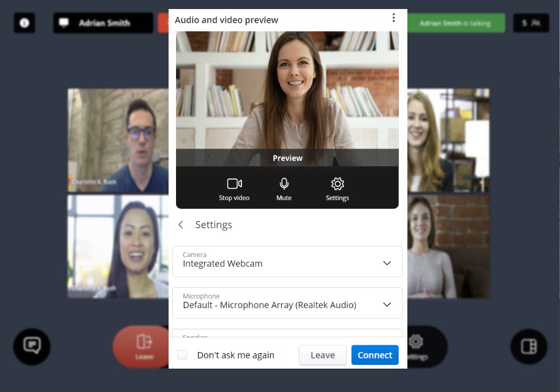Open the Speaker dropdown field

pyautogui.click(x=287, y=334)
